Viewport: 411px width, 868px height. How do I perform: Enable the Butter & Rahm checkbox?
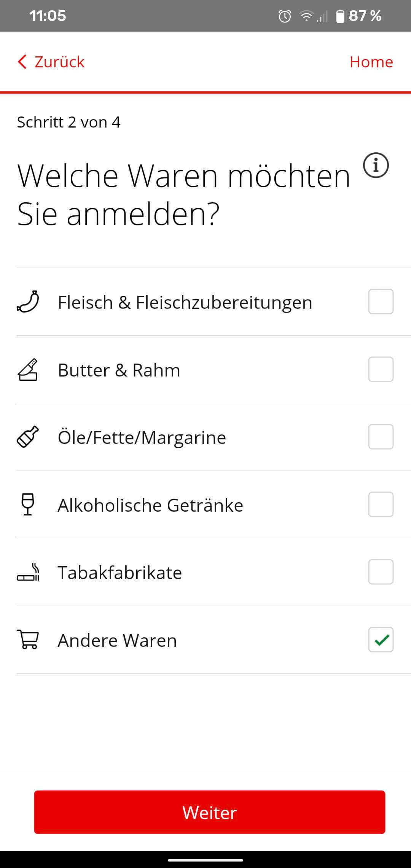click(x=381, y=369)
